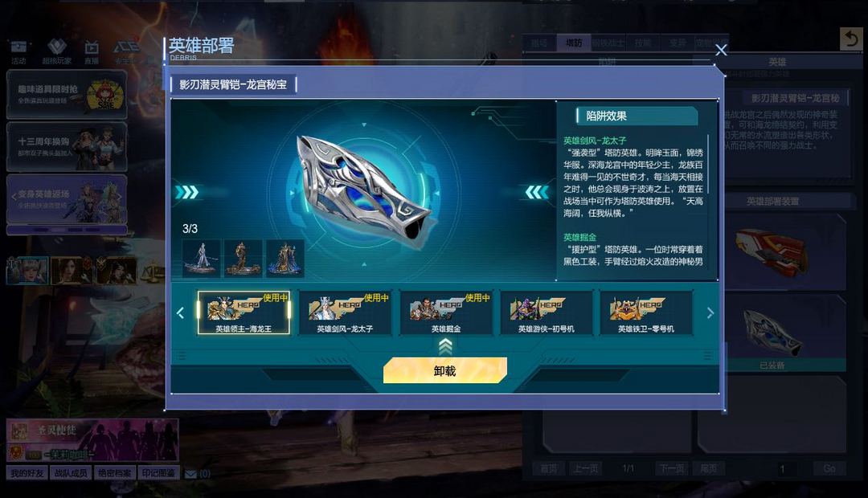Switch to the 塔防 tab
Image resolution: width=868 pixels, height=498 pixels.
574,43
